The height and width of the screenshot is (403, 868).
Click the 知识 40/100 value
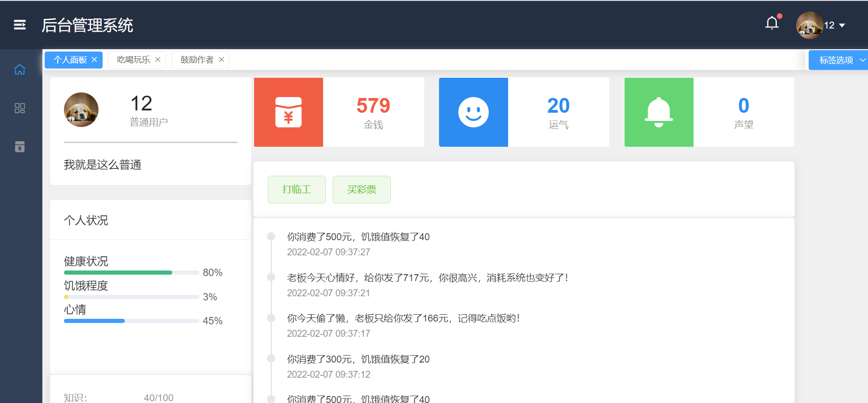coord(159,398)
